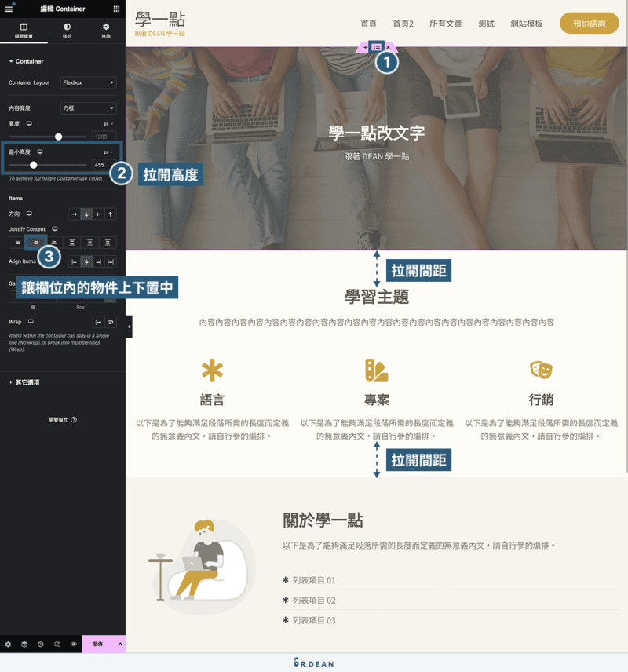Preview the page with the eye icon
This screenshot has width=628, height=672.
tap(74, 644)
